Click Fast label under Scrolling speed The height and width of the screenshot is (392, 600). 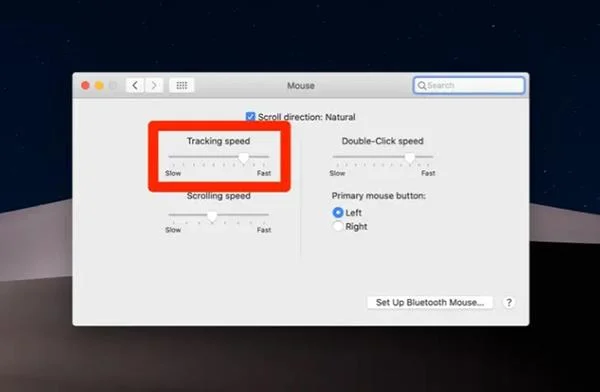pos(264,230)
